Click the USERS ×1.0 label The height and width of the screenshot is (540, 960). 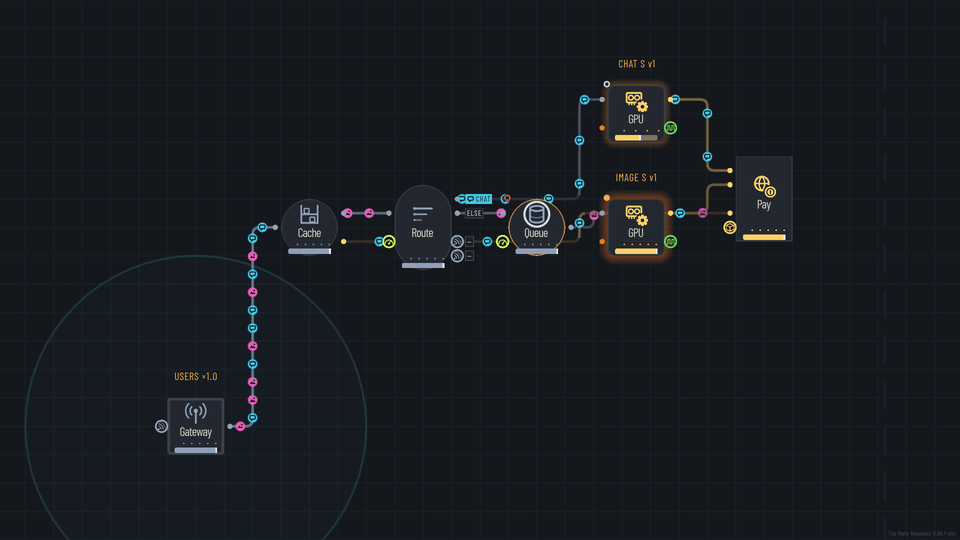pyautogui.click(x=195, y=377)
